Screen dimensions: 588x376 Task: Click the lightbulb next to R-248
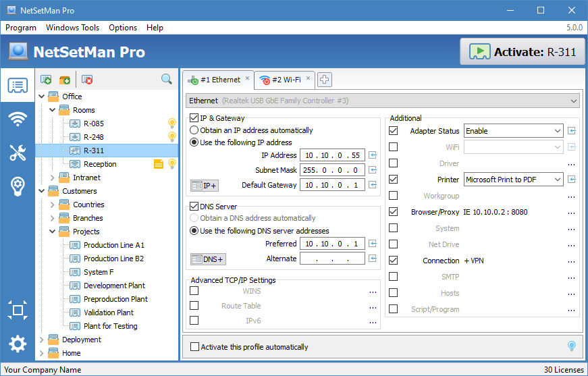click(171, 136)
